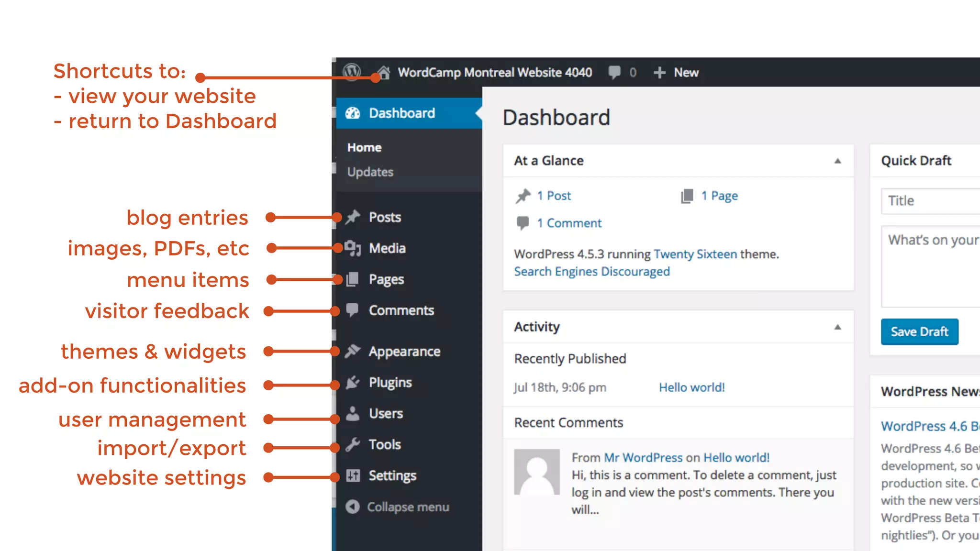Collapse the At a Glance widget
Viewport: 980px width, 551px height.
837,161
